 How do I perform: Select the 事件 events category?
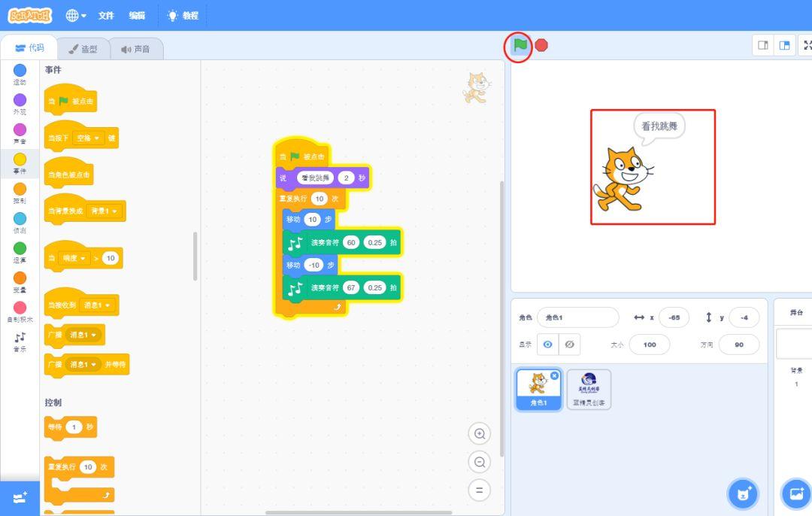pyautogui.click(x=20, y=163)
